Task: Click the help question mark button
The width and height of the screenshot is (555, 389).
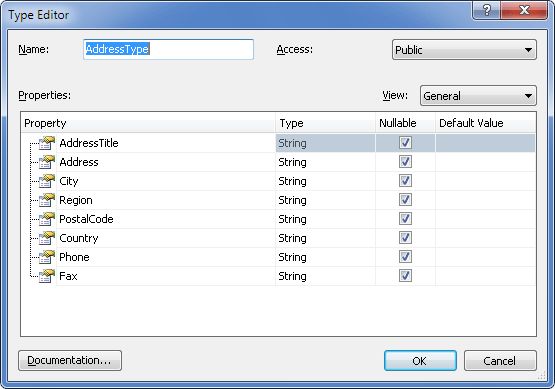Action: click(x=487, y=10)
